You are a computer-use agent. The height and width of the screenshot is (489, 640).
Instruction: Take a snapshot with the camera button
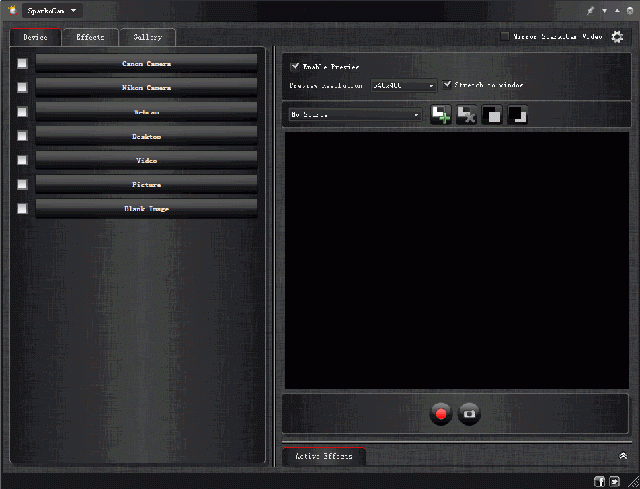tap(469, 414)
